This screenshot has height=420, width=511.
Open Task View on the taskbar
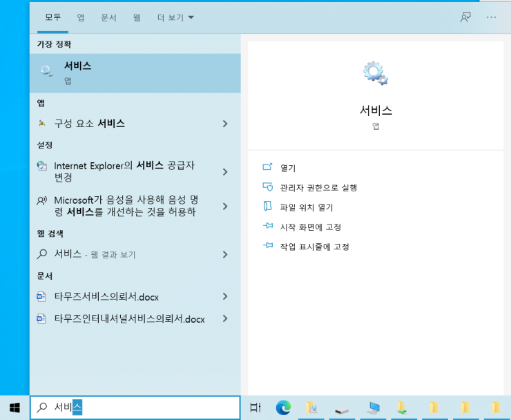point(256,408)
